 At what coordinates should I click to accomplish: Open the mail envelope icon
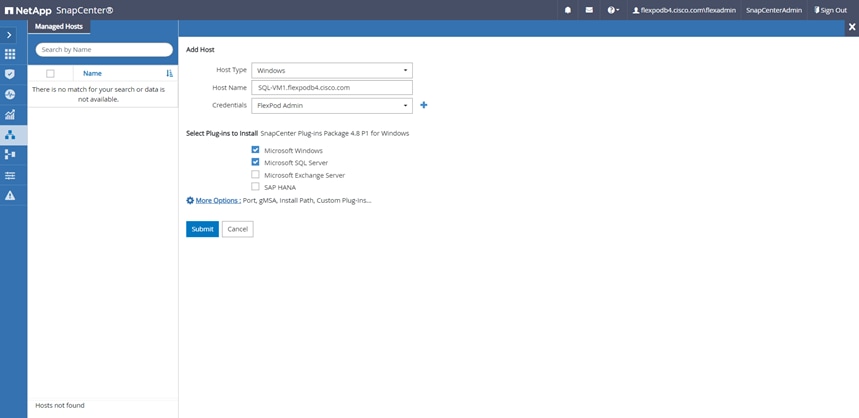(589, 10)
